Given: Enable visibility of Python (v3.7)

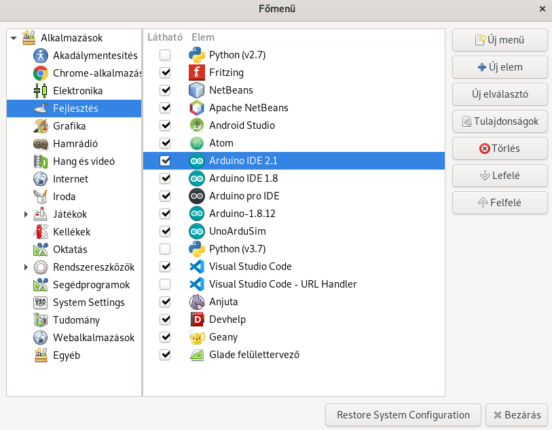Looking at the screenshot, I should click(165, 249).
